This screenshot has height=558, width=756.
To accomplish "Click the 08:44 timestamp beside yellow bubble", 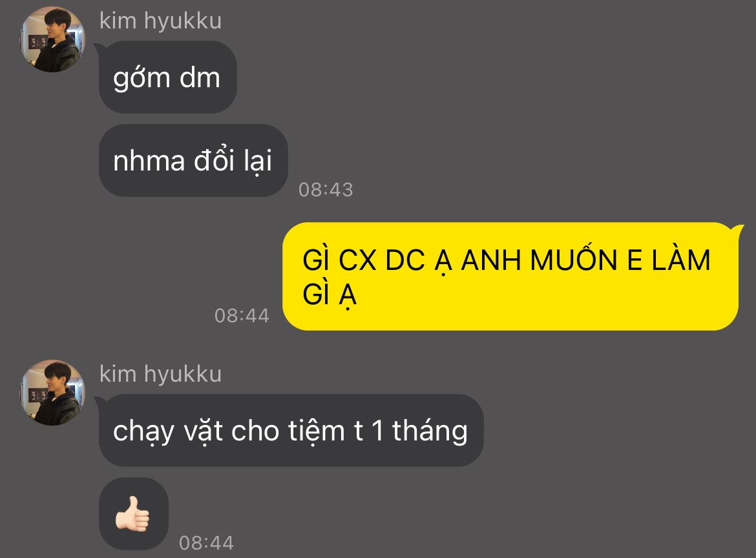I will pos(242,316).
